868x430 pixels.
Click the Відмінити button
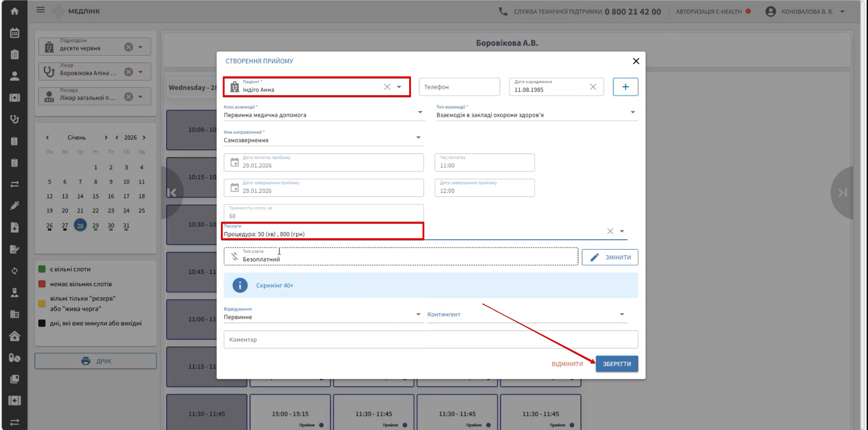click(567, 364)
